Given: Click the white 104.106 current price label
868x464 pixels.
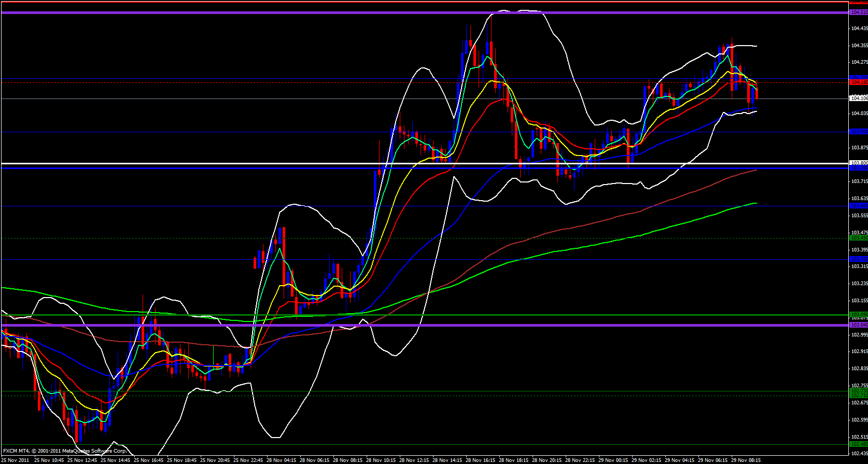Looking at the screenshot, I should pos(858,99).
